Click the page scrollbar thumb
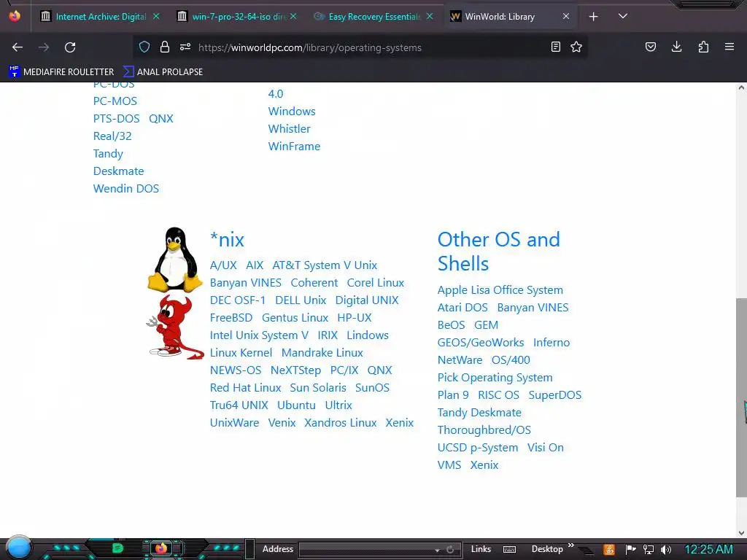This screenshot has height=560, width=747. pos(741,398)
